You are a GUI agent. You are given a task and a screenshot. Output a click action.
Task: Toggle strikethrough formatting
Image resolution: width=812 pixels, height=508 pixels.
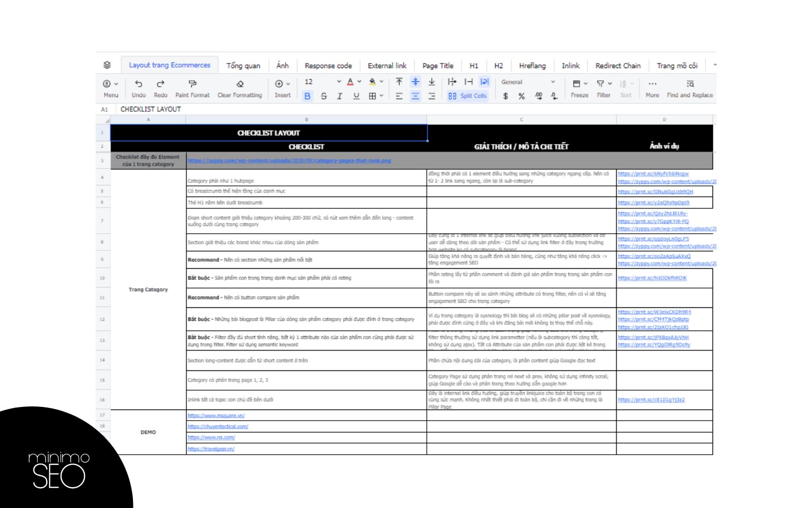[324, 96]
